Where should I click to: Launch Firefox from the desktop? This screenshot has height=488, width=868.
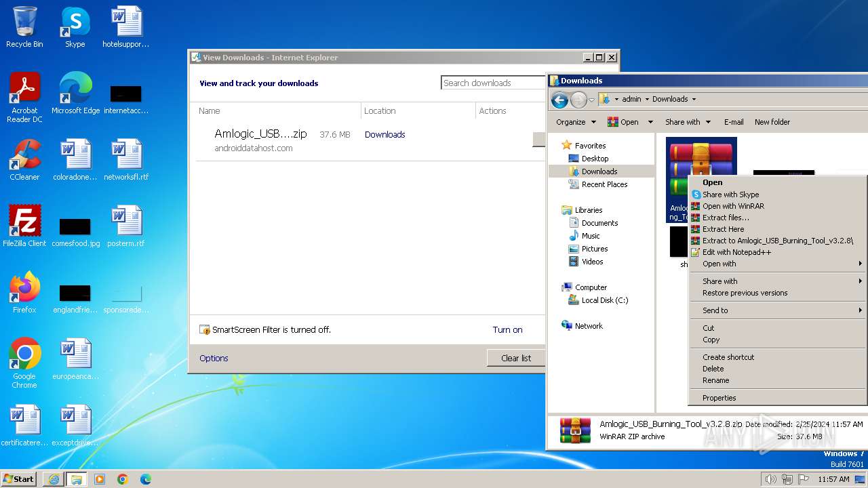(x=24, y=293)
